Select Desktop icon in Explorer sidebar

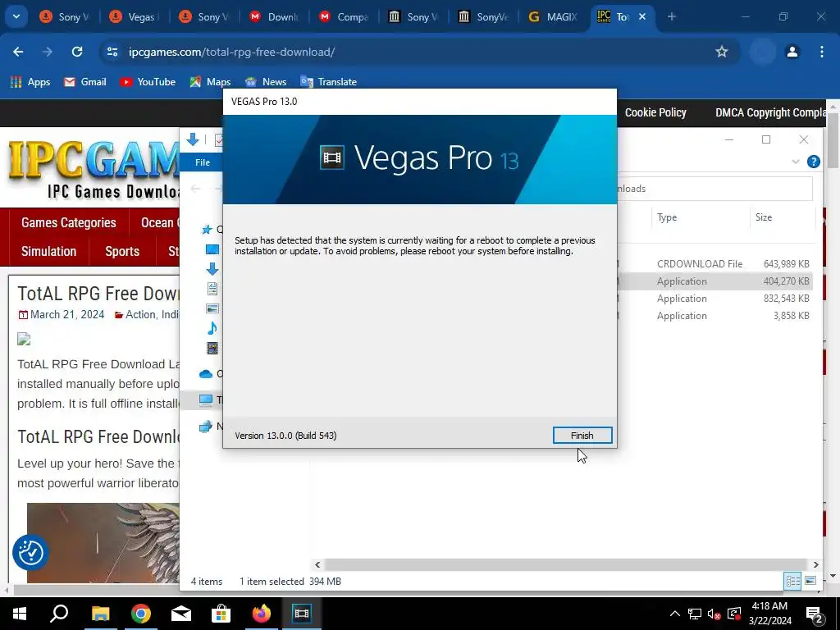pos(212,249)
